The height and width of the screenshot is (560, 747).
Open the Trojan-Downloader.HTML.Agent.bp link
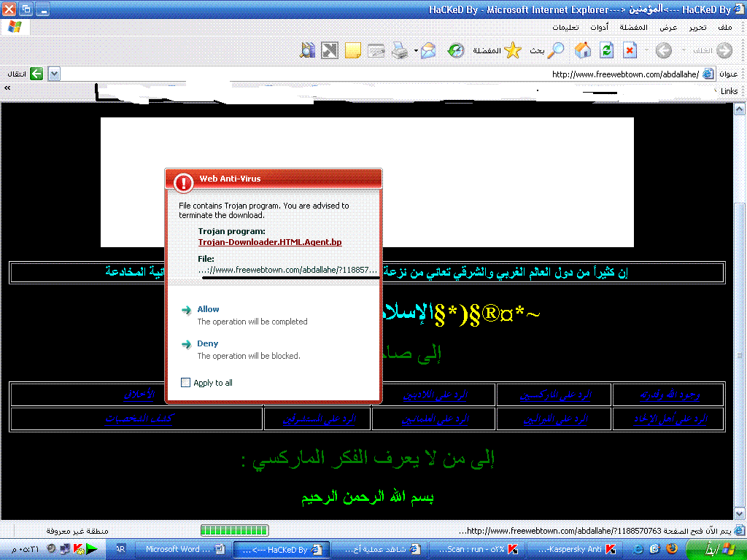270,242
